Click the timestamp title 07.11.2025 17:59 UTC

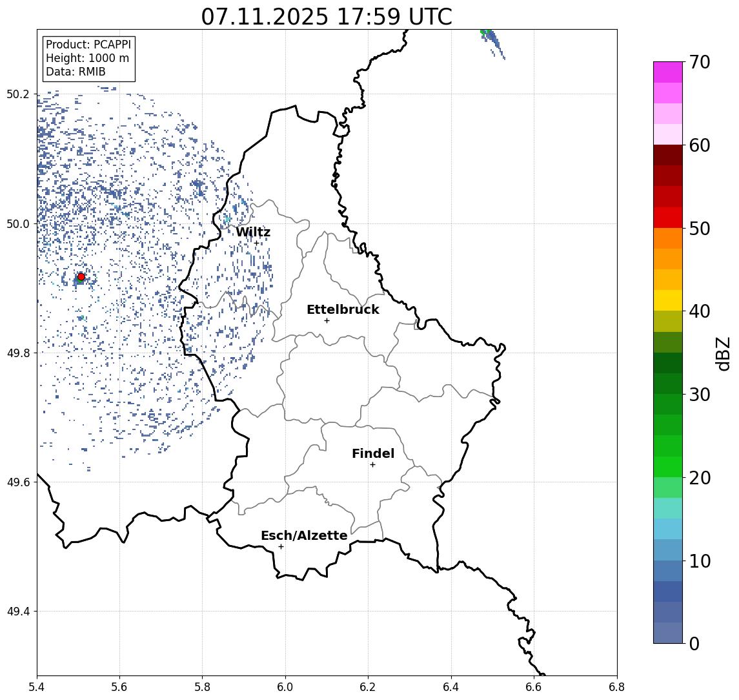[327, 17]
